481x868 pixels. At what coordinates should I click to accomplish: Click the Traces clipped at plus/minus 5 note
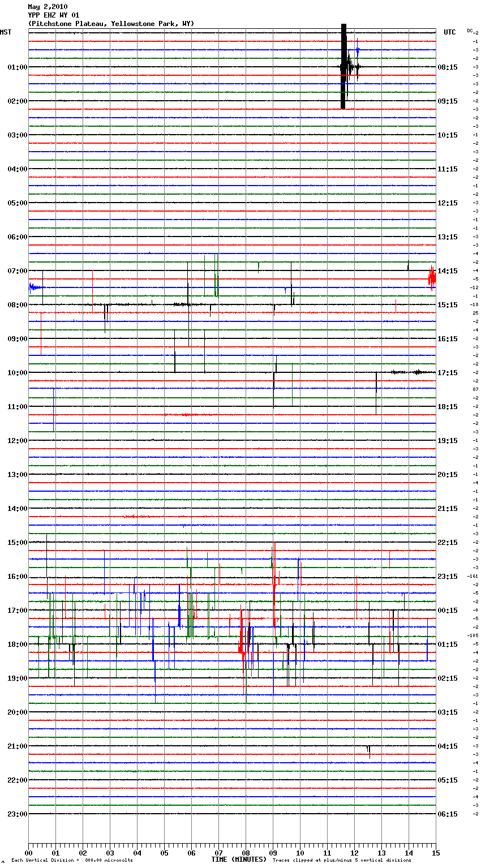pyautogui.click(x=342, y=860)
